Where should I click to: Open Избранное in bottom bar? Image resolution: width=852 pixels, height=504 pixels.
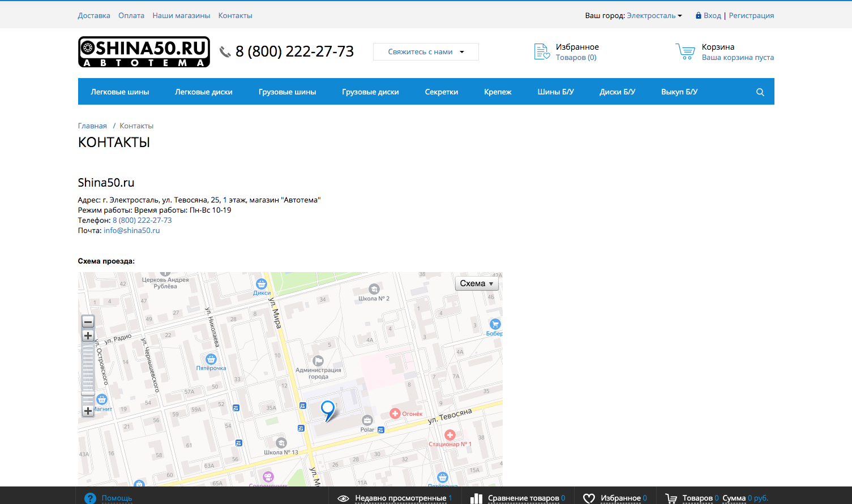coord(620,498)
